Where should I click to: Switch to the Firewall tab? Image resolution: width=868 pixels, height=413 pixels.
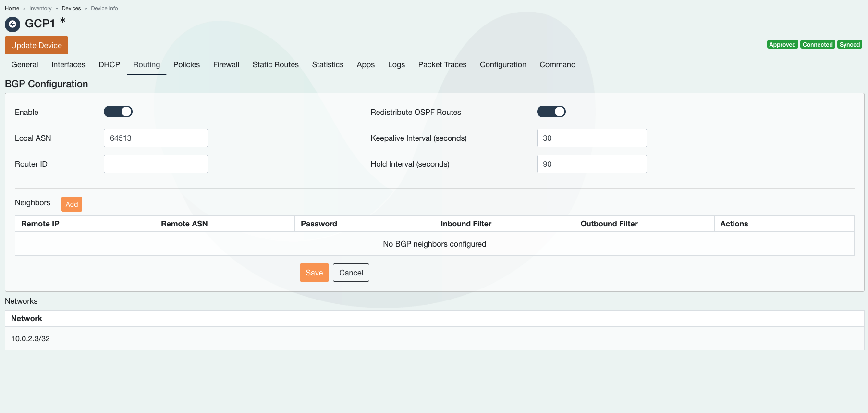[x=226, y=64]
